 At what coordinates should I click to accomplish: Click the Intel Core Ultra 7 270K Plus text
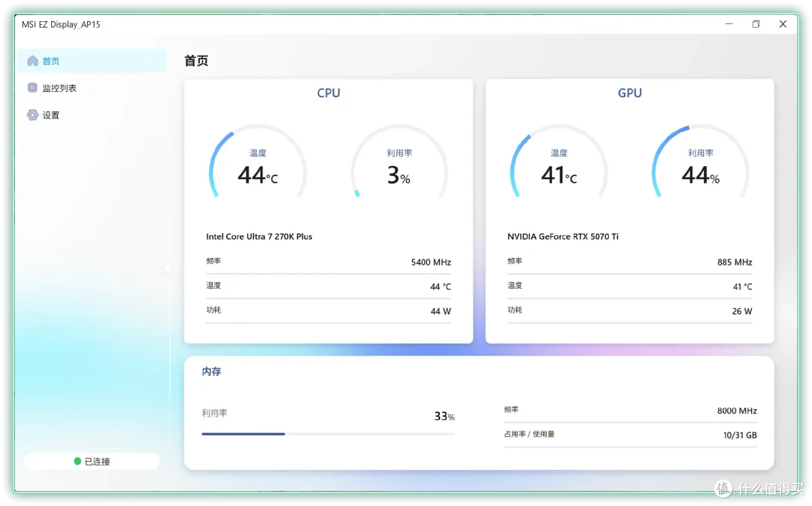click(x=259, y=237)
